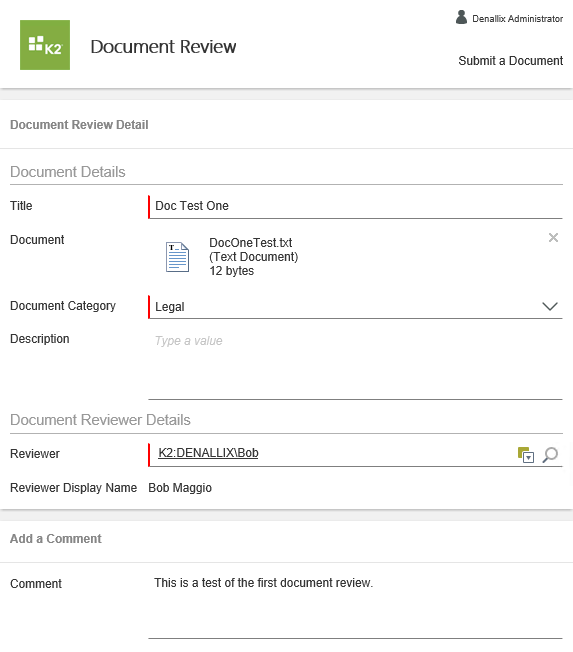Open the reviewer picker list icon
This screenshot has height=652, width=573.
tap(526, 454)
